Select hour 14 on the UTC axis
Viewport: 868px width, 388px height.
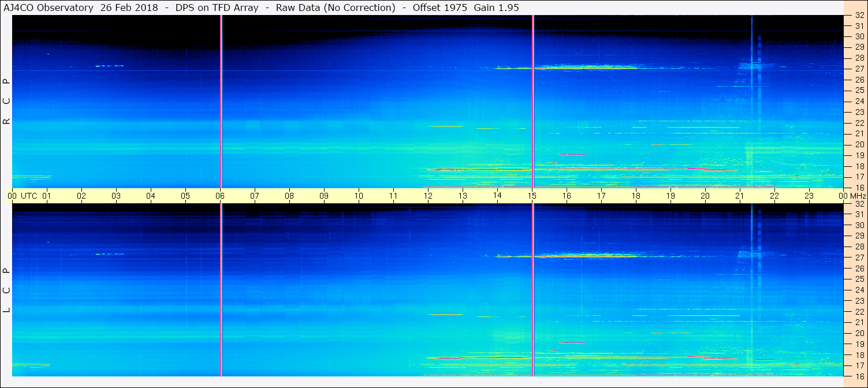497,196
